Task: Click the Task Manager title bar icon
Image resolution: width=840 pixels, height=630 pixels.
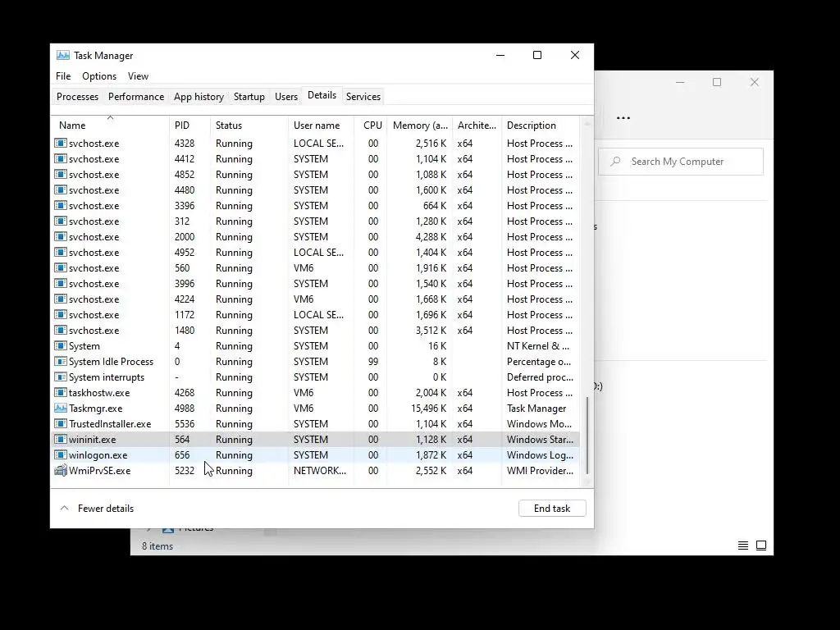Action: pos(62,55)
